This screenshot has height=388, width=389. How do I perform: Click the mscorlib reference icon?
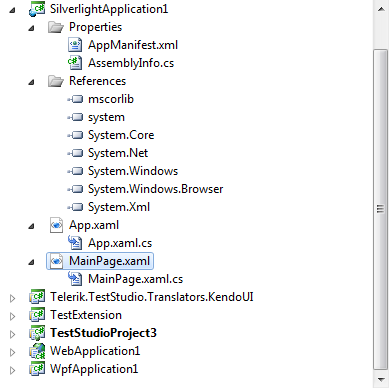(75, 99)
